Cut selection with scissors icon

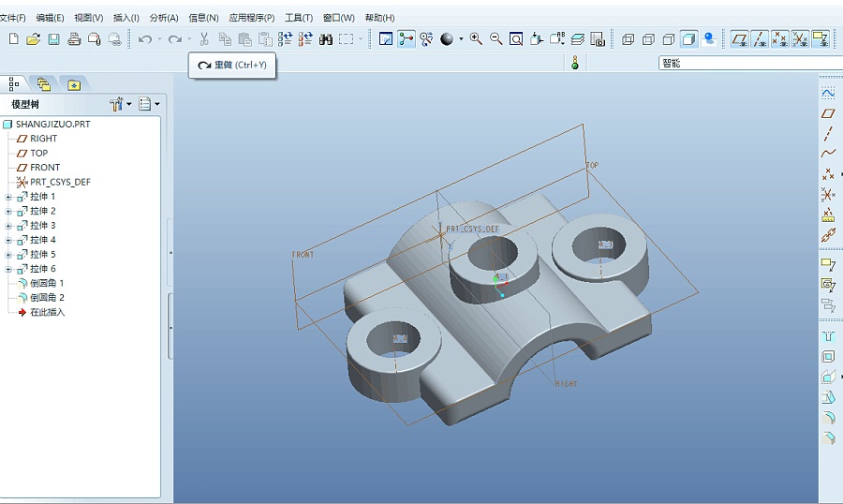pyautogui.click(x=204, y=38)
